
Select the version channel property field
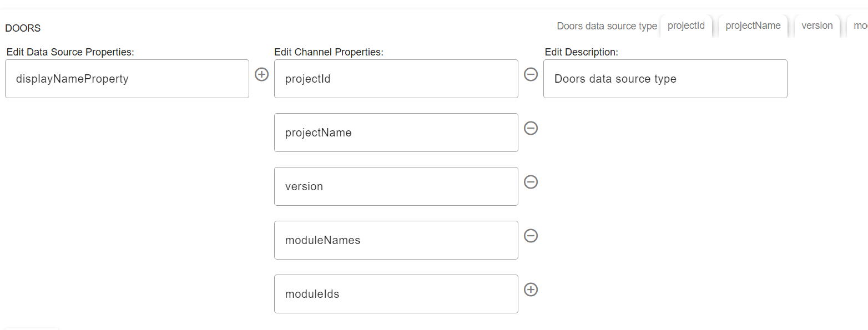pos(396,186)
